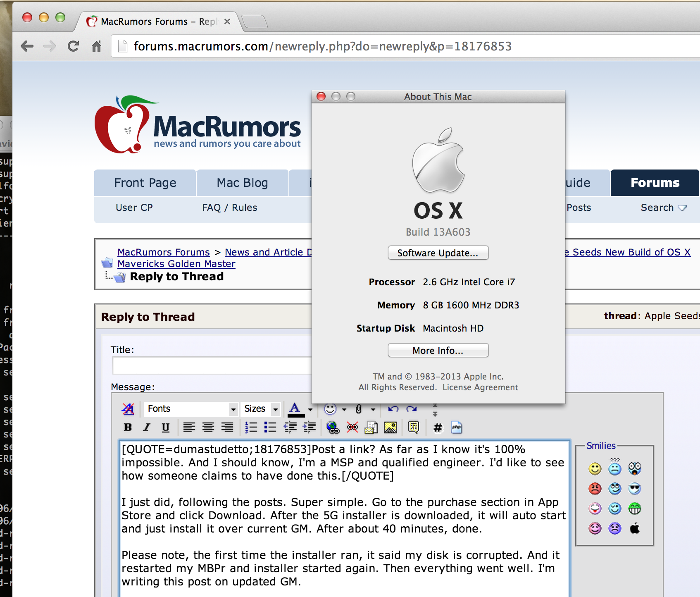Decrease editor size with up arrow
Image resolution: width=700 pixels, height=597 pixels.
435,405
